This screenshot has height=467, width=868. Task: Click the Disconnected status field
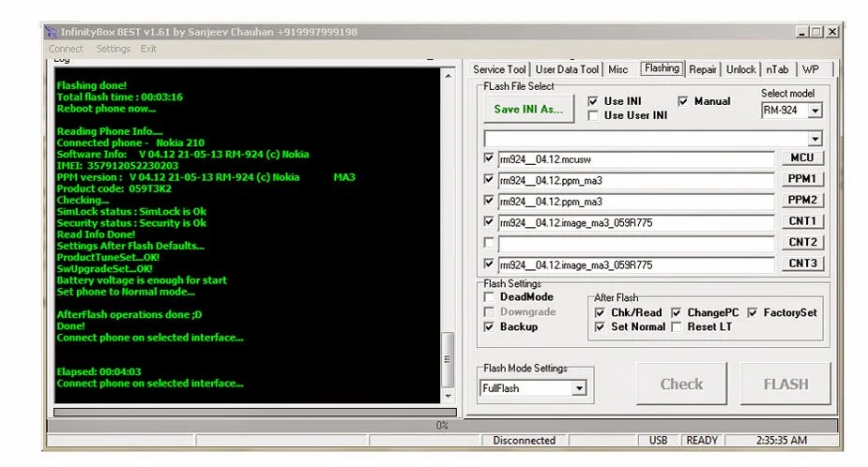[x=524, y=441]
